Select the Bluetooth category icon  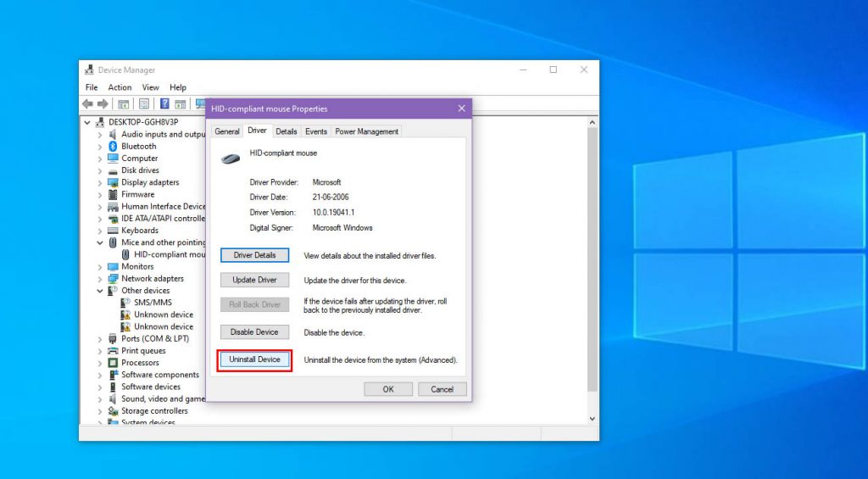click(113, 147)
